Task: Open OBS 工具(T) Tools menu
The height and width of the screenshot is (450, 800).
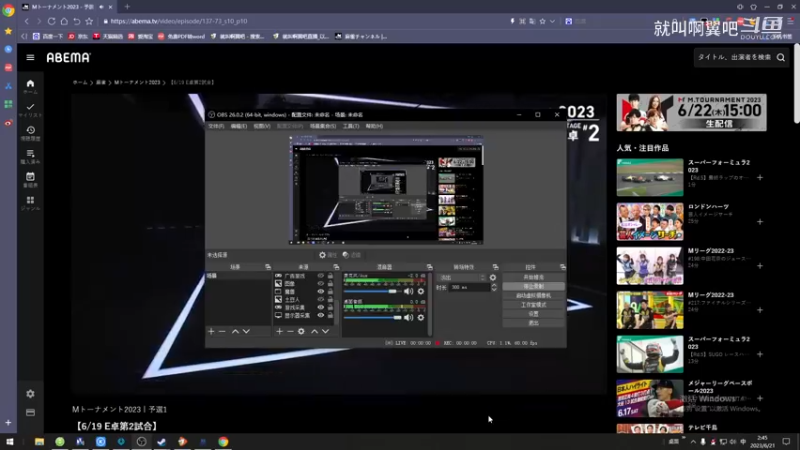Action: click(351, 126)
